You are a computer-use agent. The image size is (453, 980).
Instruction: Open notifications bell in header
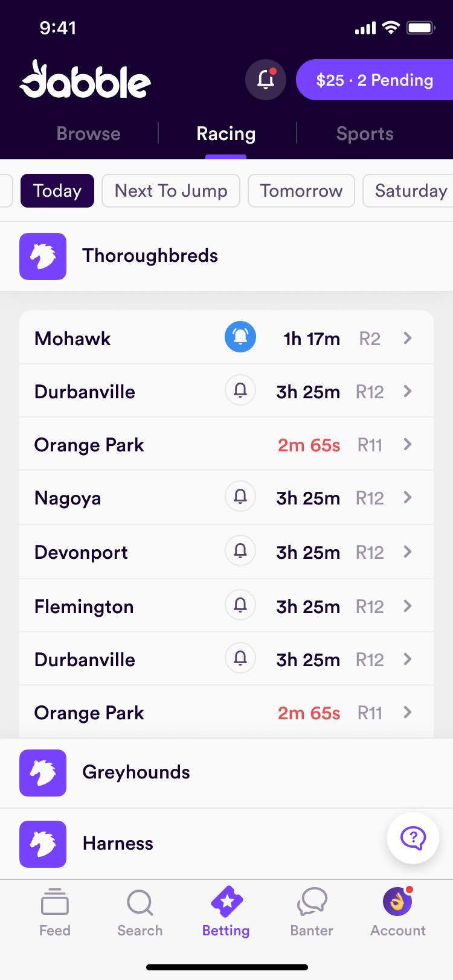click(265, 80)
